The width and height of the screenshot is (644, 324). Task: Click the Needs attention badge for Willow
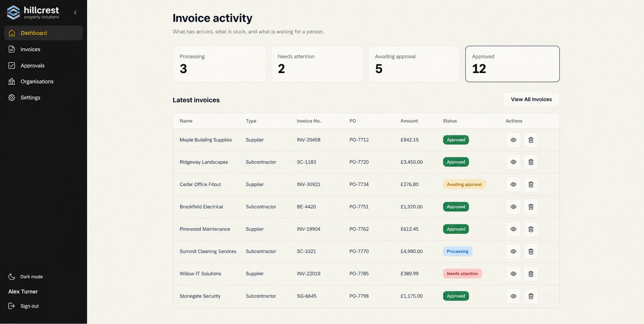(x=462, y=274)
